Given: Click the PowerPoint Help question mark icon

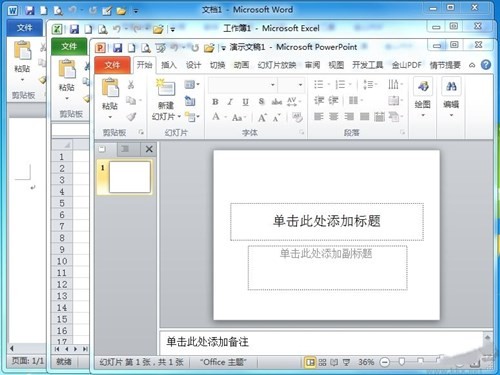Looking at the screenshot, I should 486,65.
